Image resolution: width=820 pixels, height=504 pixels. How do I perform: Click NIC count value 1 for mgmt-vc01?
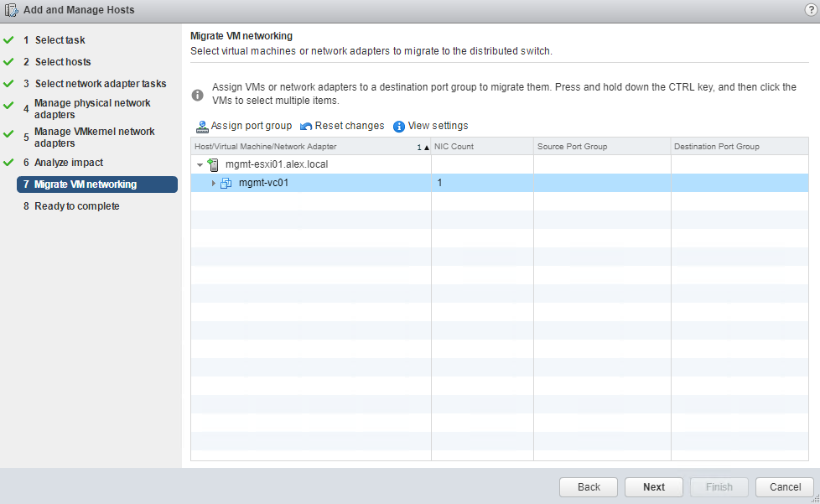click(x=440, y=183)
